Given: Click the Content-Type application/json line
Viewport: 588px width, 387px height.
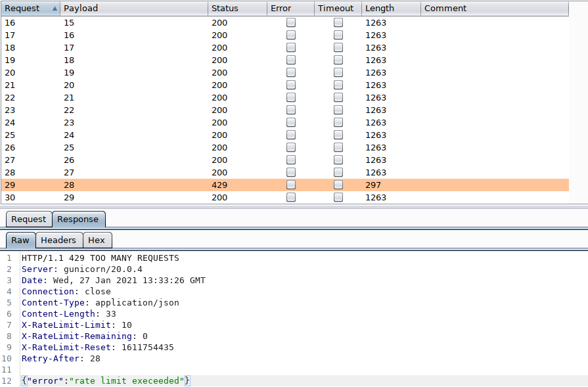Looking at the screenshot, I should click(x=100, y=303).
